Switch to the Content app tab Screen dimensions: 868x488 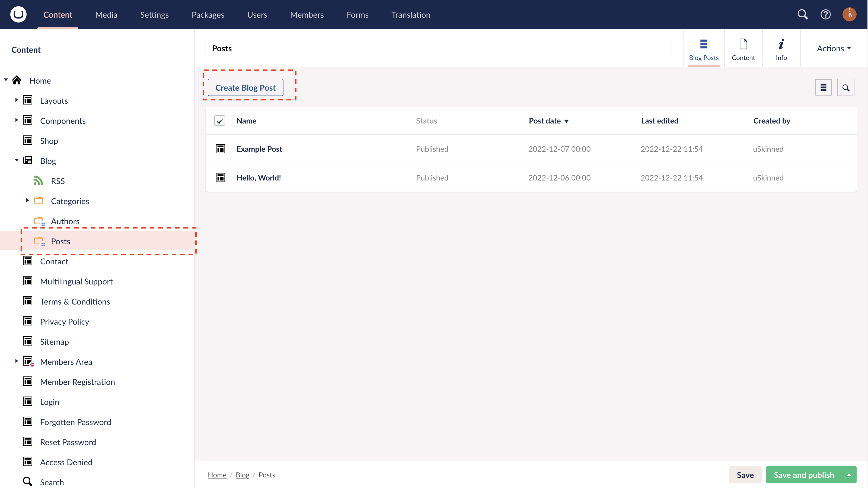click(x=743, y=49)
